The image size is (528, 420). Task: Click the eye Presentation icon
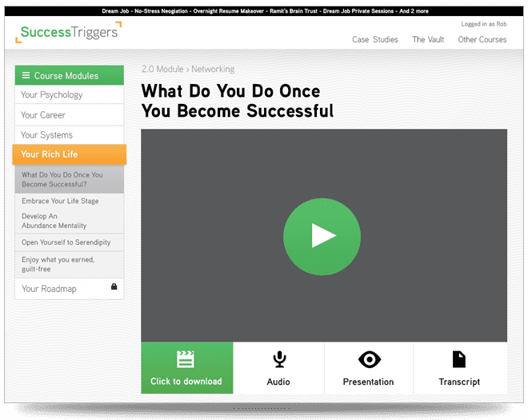370,359
